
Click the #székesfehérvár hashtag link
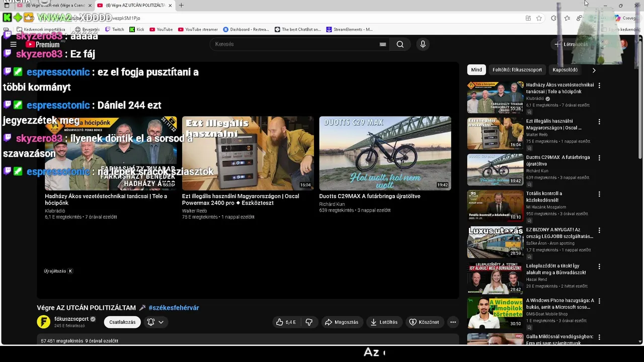(x=174, y=308)
